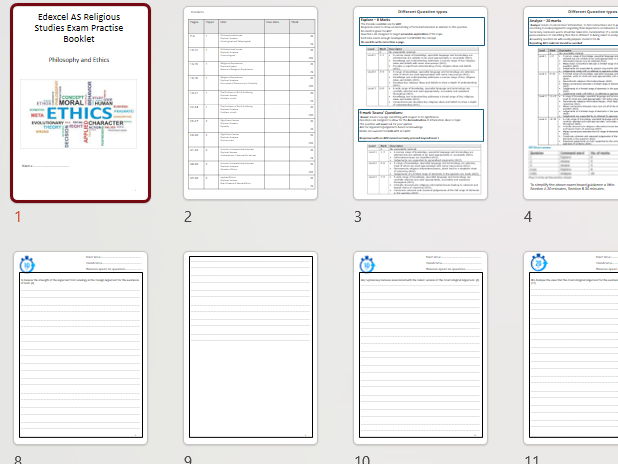Select page 3 Different Question types thumbnail
This screenshot has height=464, width=618.
(421, 103)
